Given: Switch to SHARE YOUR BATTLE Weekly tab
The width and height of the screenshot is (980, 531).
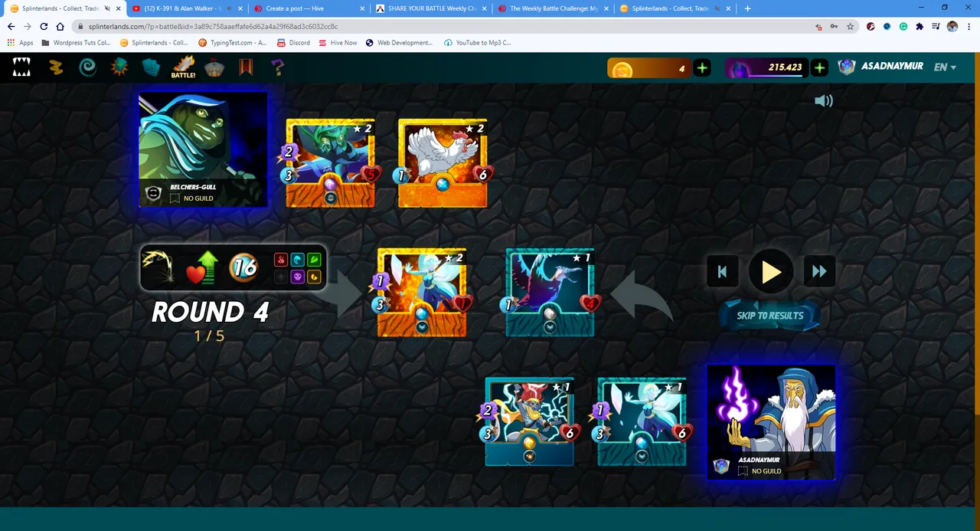Looking at the screenshot, I should tap(430, 8).
